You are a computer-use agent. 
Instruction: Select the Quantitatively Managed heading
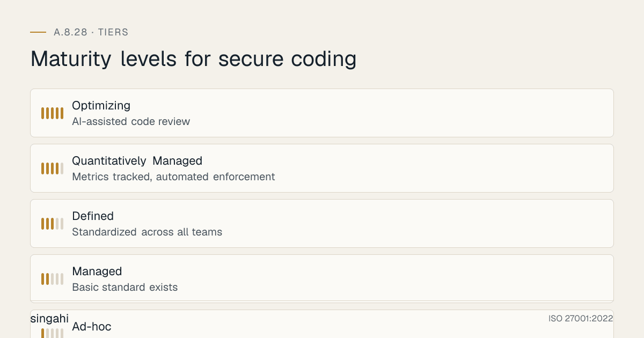coord(137,161)
